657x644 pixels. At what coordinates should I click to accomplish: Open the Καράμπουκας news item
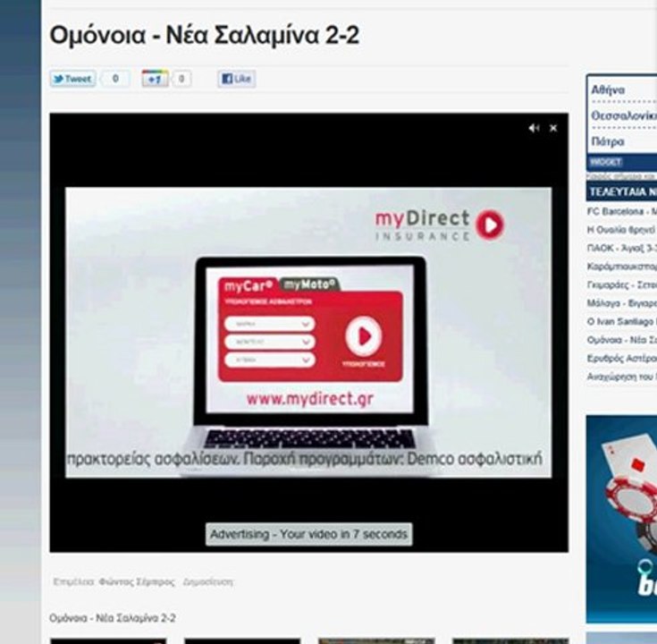(622, 267)
